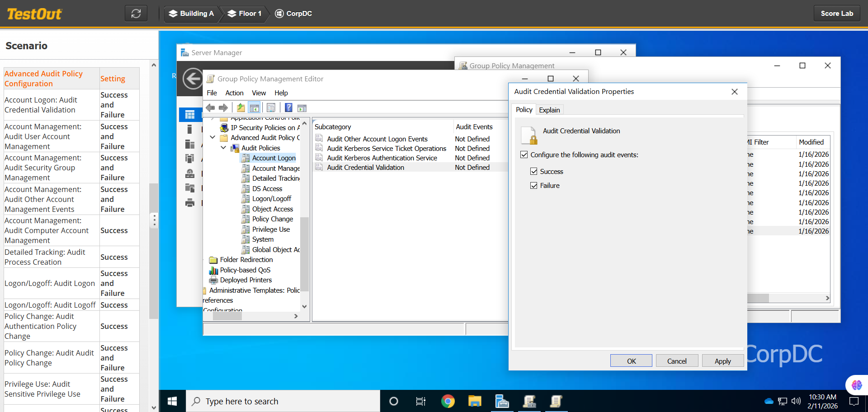Click the TestOut refresh icon button
The image size is (868, 412).
coord(136,14)
